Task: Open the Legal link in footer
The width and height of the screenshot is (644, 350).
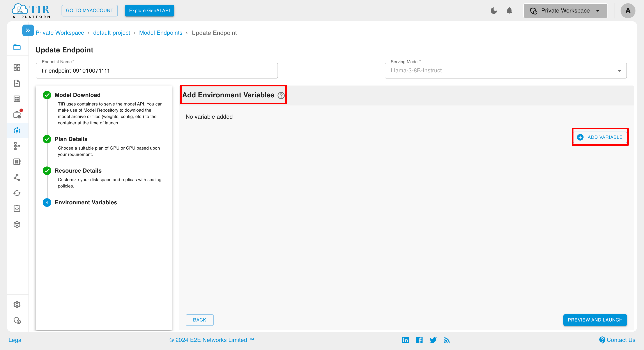Action: click(16, 340)
